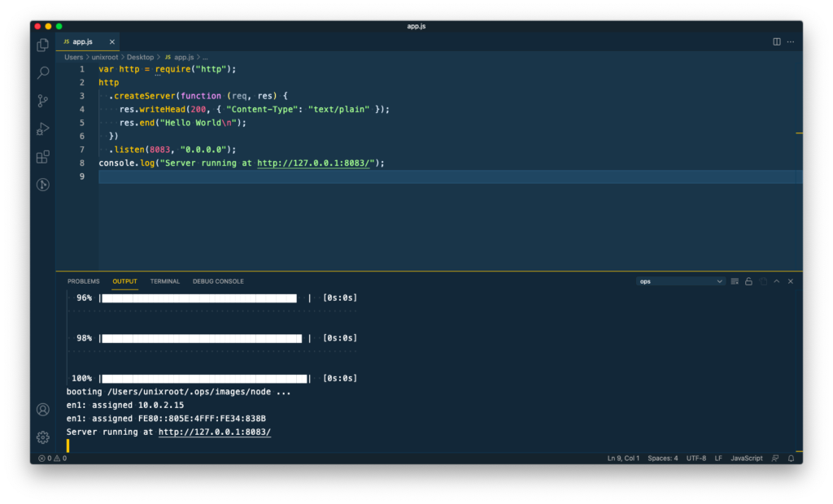Open notifications bell icon
833x504 pixels.
tap(791, 458)
